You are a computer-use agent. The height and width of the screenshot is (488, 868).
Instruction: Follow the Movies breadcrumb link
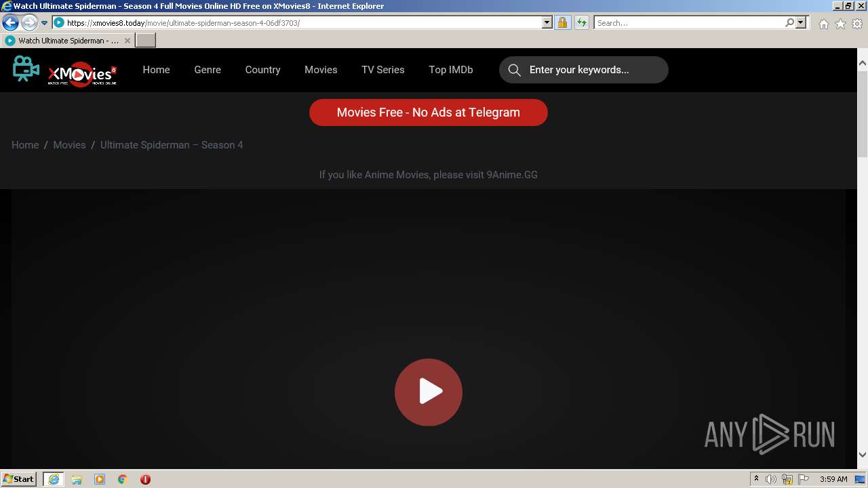tap(69, 145)
